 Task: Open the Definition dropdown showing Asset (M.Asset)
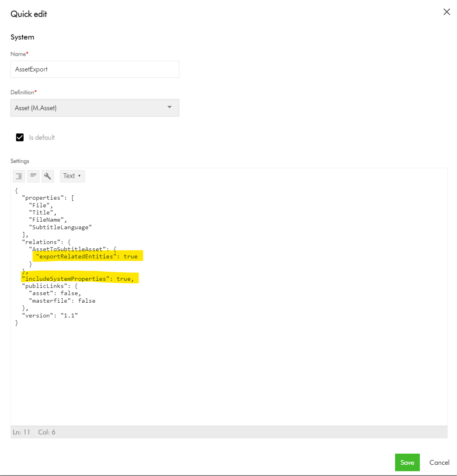click(95, 108)
